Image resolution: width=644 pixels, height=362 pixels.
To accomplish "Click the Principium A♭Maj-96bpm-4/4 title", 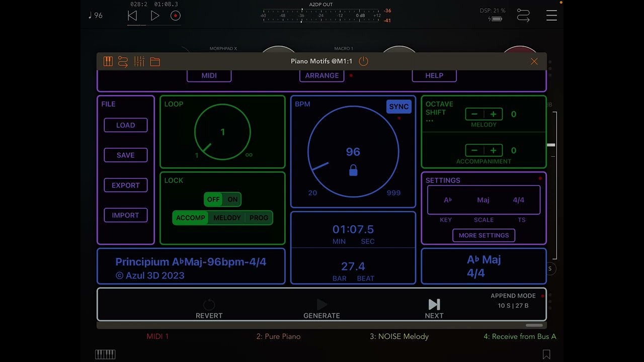I will click(x=191, y=262).
